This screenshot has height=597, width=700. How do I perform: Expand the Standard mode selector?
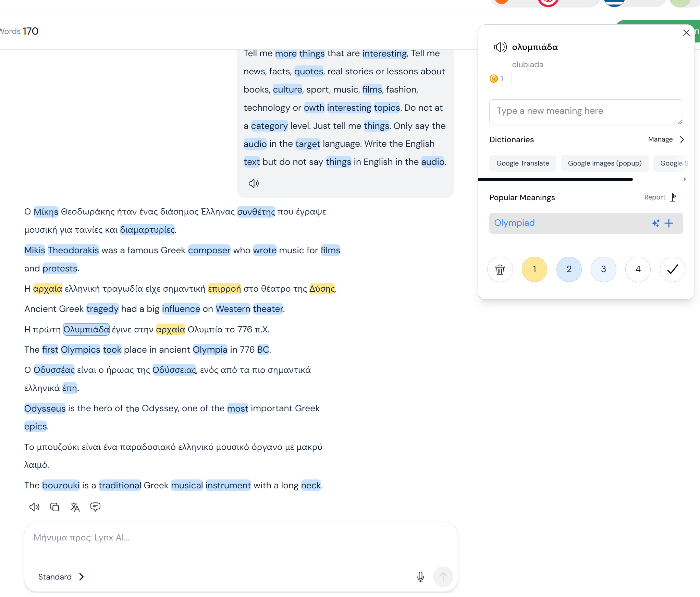61,577
